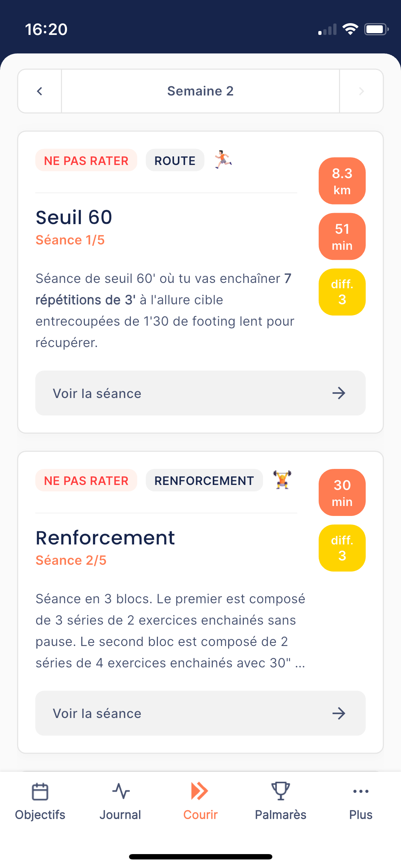The image size is (401, 868).
Task: Tap the weightlifter emoji icon
Action: click(282, 480)
